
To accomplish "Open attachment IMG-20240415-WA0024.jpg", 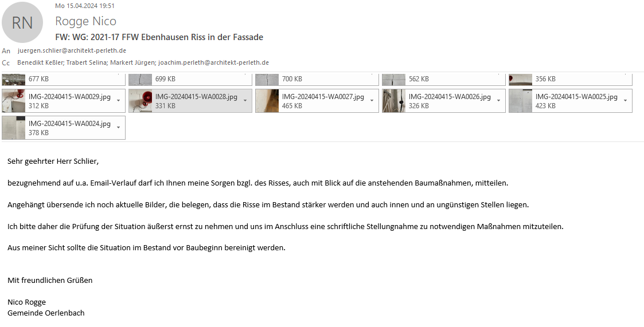I will [x=64, y=128].
